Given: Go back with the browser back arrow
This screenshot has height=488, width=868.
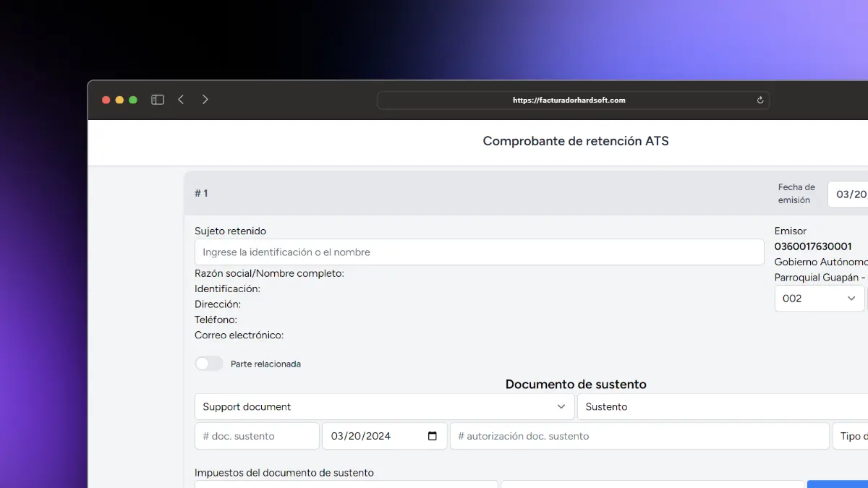Looking at the screenshot, I should (181, 100).
